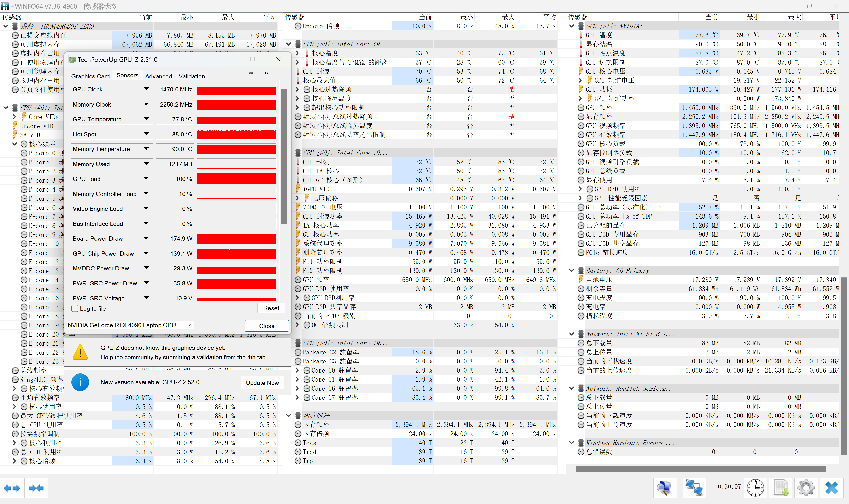Click the remote monitoring dual-computer icon
This screenshot has height=504, width=849.
pyautogui.click(x=694, y=488)
